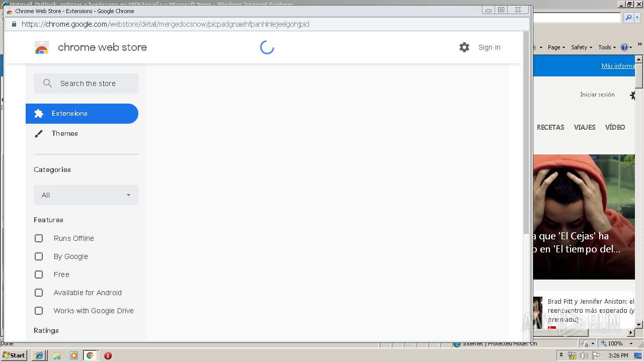This screenshot has width=644, height=362.
Task: Click the Ratings heading
Action: 46,330
